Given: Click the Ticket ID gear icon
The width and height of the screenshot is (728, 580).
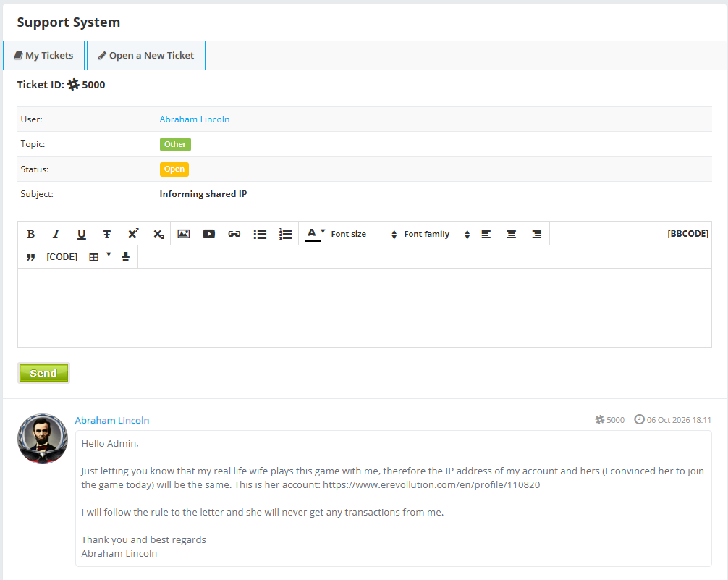Looking at the screenshot, I should [73, 85].
